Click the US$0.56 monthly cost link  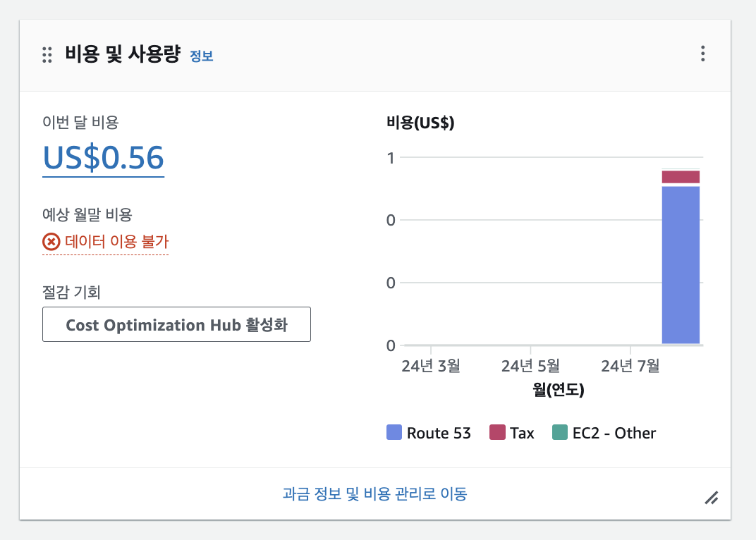click(x=103, y=158)
